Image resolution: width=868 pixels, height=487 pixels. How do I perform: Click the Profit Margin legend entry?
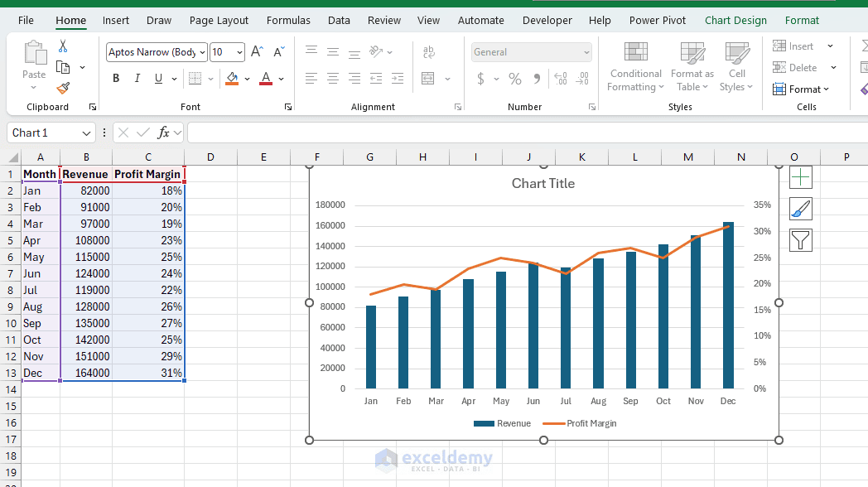[x=580, y=423]
